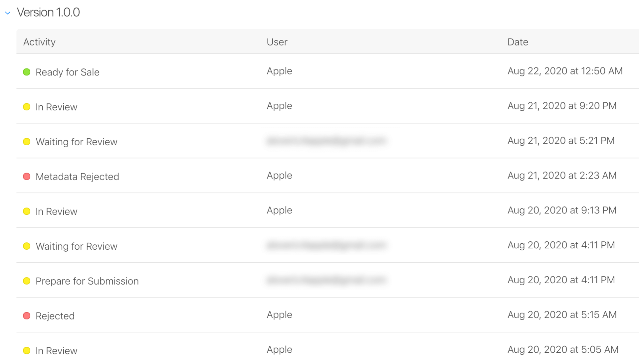Click the Version 1.0.0 heading
The width and height of the screenshot is (639, 364).
click(x=48, y=12)
